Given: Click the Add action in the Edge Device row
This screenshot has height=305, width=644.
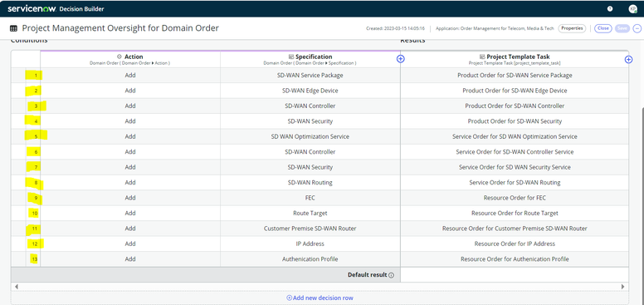Looking at the screenshot, I should click(x=130, y=91).
